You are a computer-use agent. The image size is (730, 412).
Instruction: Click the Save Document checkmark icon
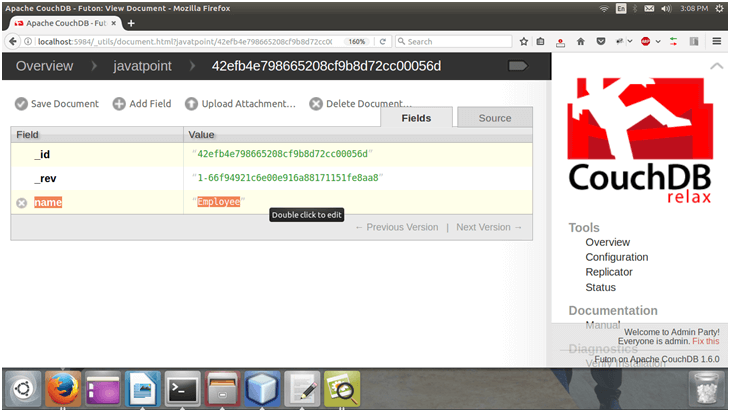pos(21,104)
